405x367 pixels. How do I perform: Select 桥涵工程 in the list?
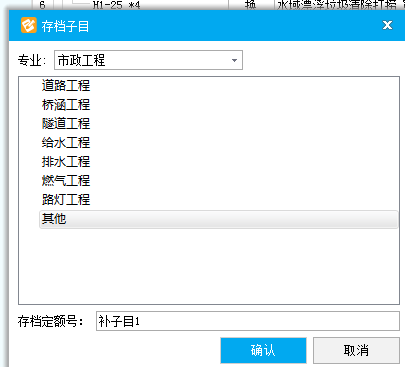click(x=66, y=105)
